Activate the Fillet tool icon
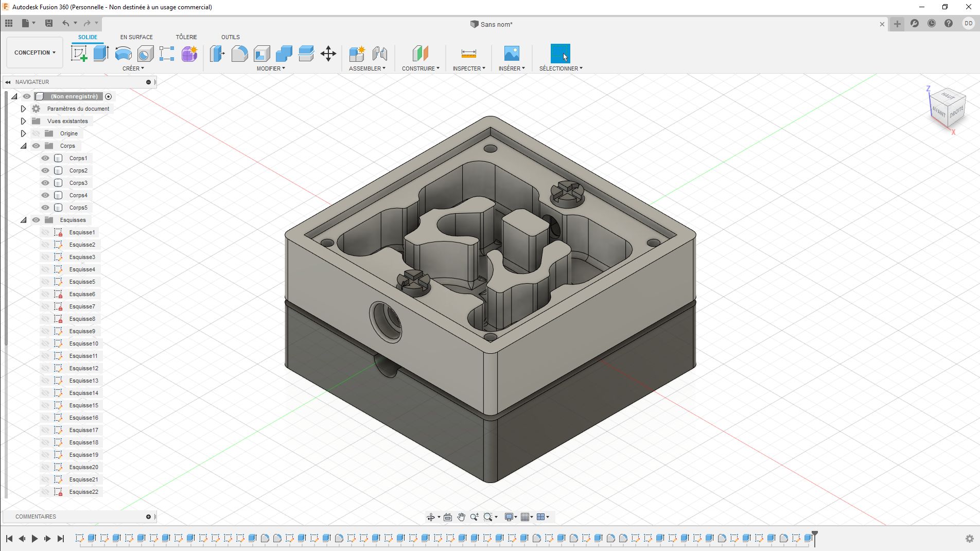Viewport: 980px width, 551px height. 239,54
